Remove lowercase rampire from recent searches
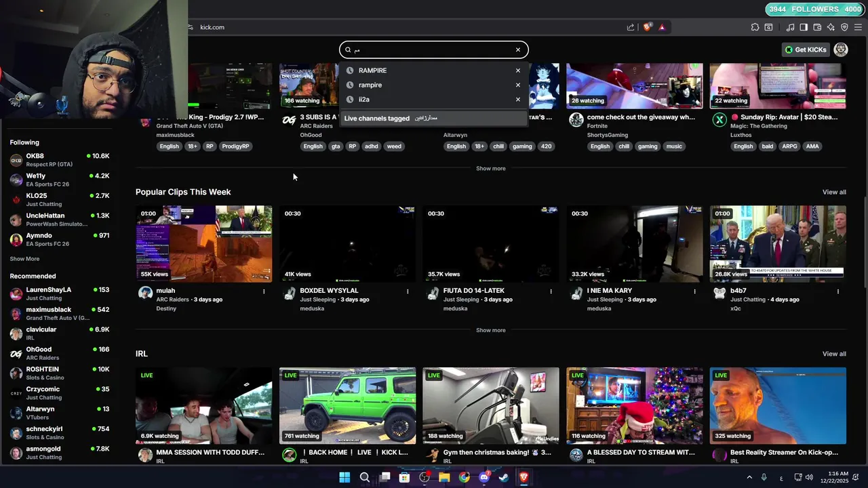Viewport: 868px width, 488px height. (x=517, y=85)
